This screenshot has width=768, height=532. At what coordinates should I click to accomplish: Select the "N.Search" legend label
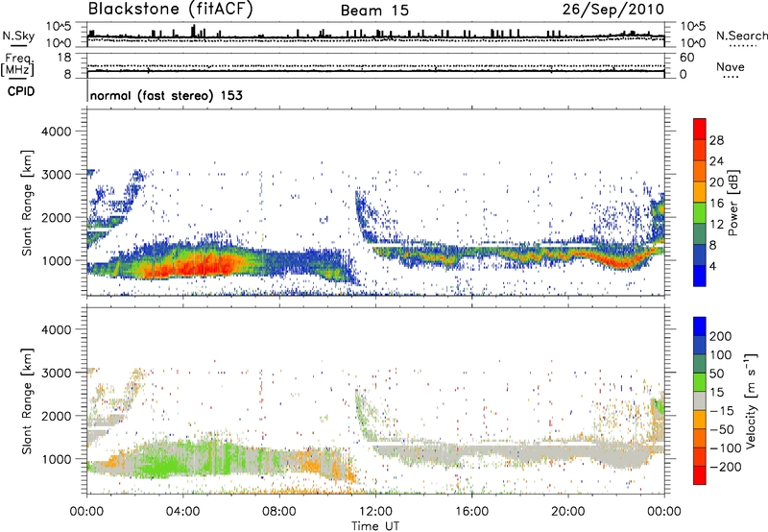[x=741, y=36]
